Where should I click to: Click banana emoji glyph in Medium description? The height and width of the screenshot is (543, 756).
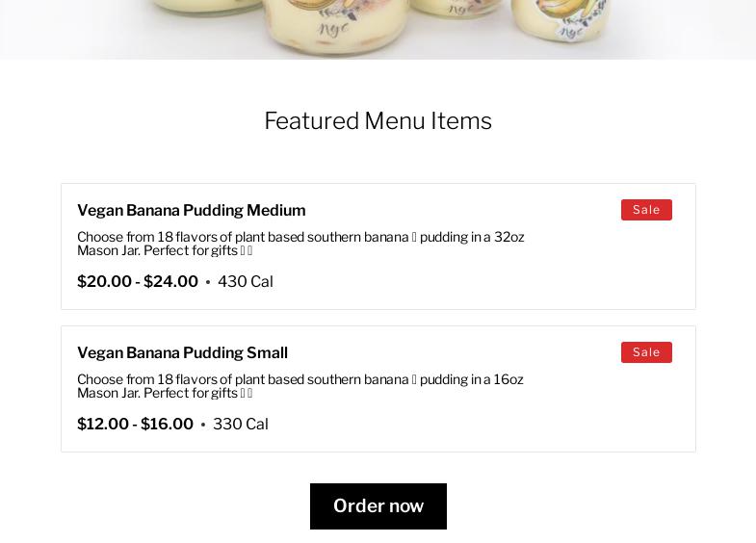(x=414, y=237)
